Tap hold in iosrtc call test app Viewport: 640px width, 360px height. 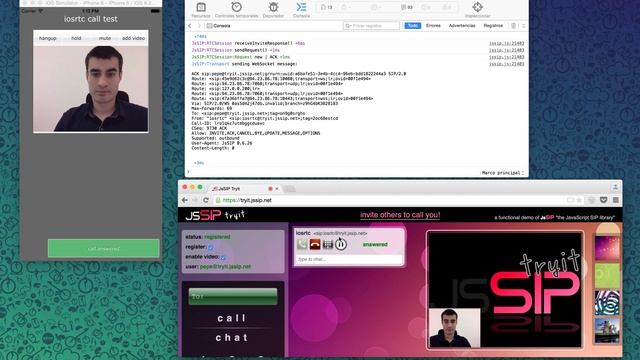point(76,38)
